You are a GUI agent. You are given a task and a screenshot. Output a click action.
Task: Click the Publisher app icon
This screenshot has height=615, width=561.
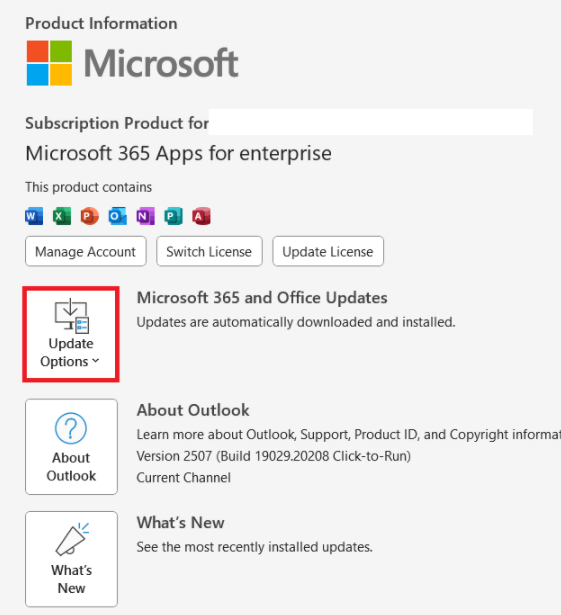click(x=173, y=216)
